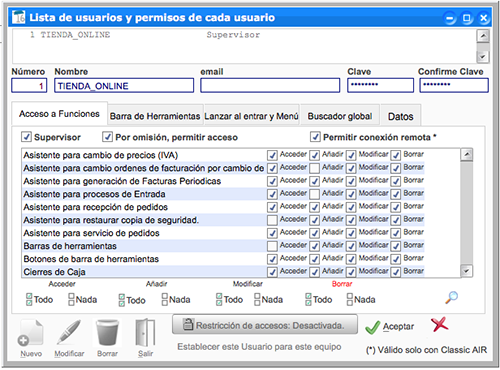Click the magnifying glass search icon
The width and height of the screenshot is (500, 370).
452,297
